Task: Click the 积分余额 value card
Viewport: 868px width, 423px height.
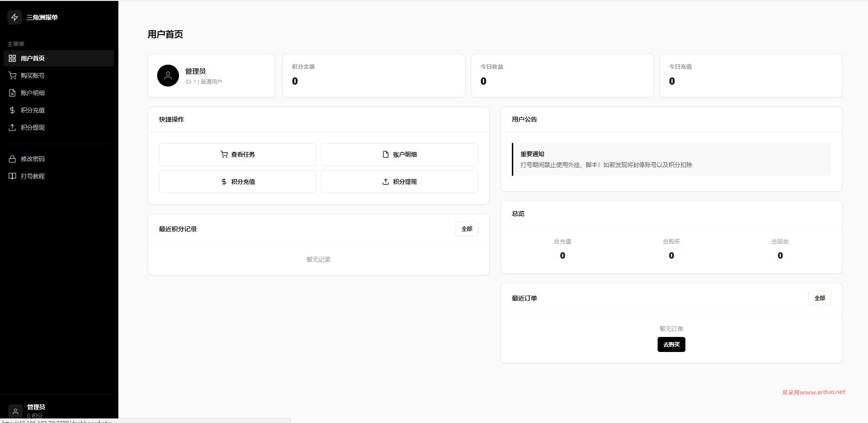Action: tap(374, 76)
